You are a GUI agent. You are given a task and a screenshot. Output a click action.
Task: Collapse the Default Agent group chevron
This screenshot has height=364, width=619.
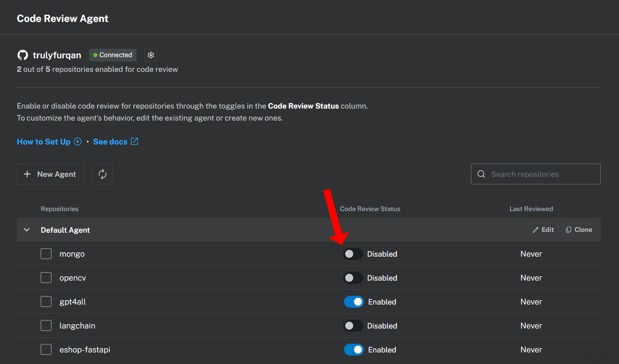(x=27, y=230)
